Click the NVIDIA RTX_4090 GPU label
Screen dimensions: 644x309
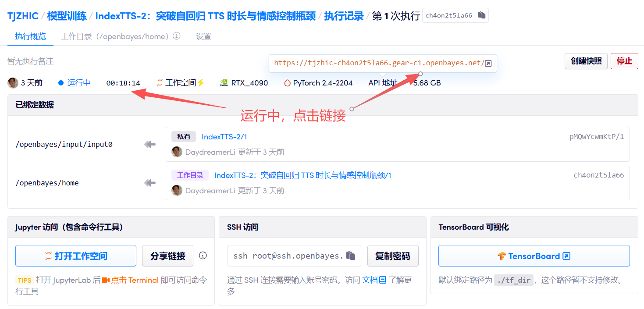244,83
